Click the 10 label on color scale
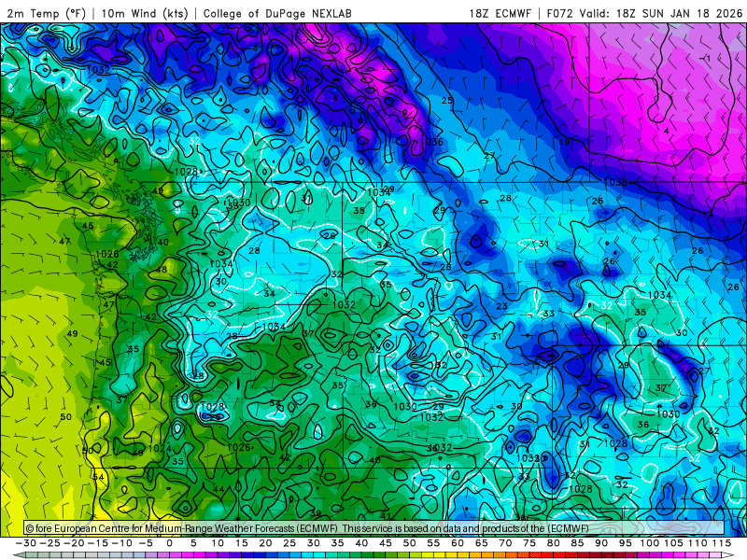This screenshot has height=560, width=747. click(x=218, y=543)
